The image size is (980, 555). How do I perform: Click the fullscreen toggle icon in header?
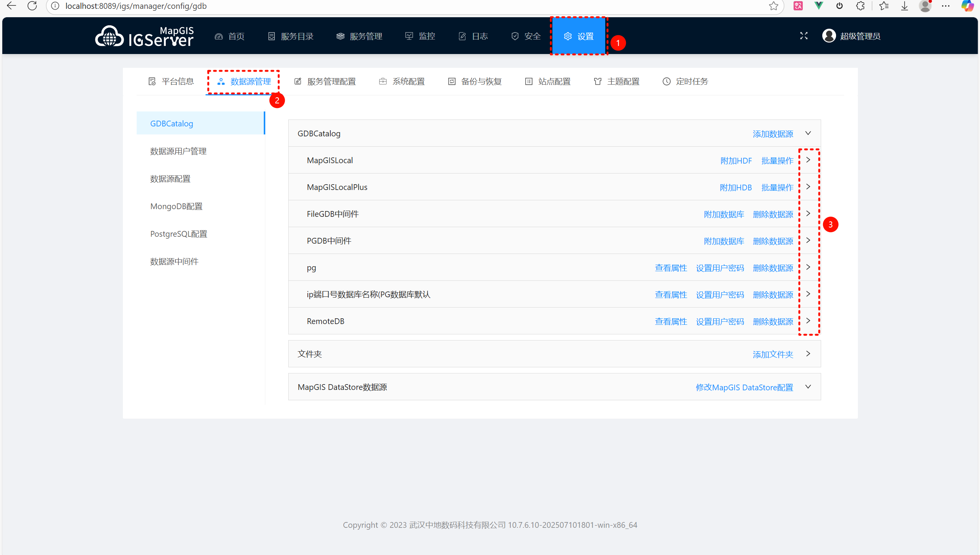[804, 36]
